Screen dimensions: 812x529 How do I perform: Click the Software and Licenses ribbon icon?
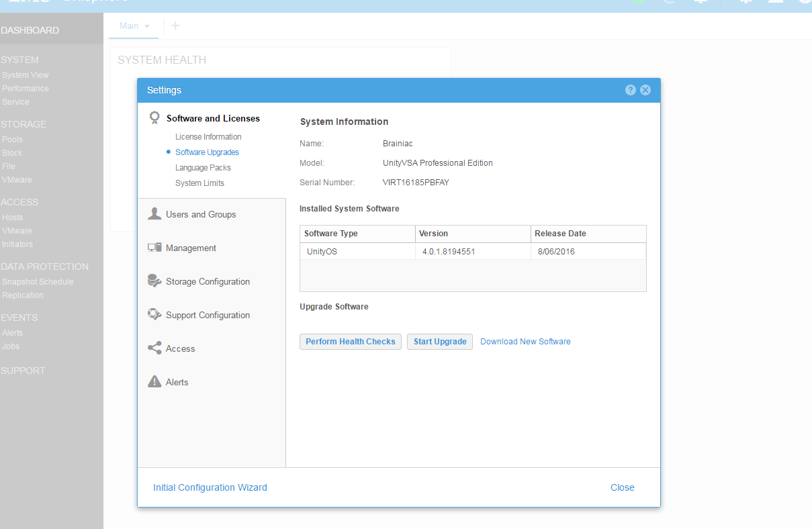(x=154, y=118)
